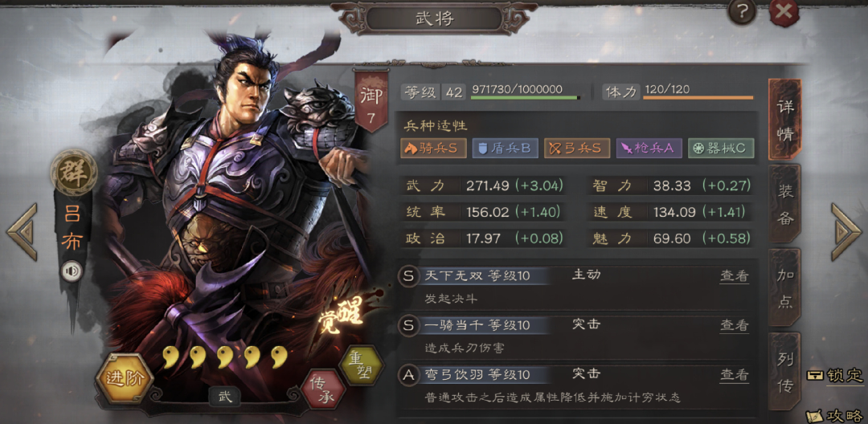Screen dimensions: 868x424
Task: Show next general with right arrow
Action: click(x=845, y=231)
